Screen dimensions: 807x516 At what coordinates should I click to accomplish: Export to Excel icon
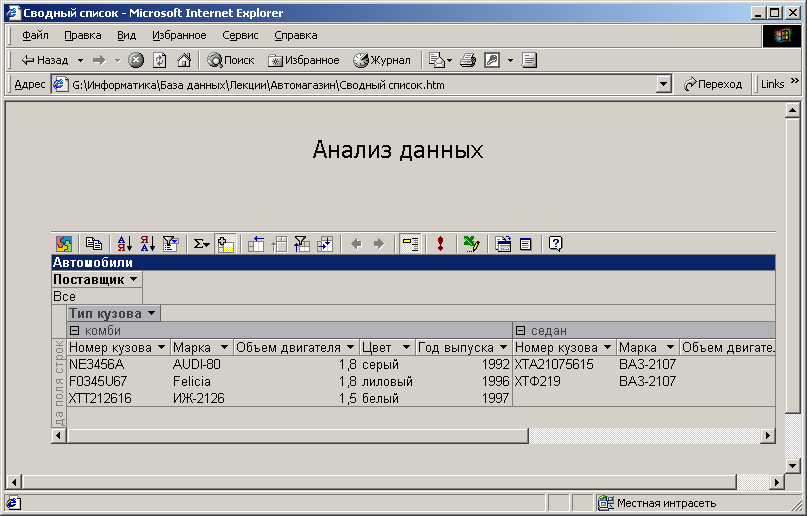point(471,243)
